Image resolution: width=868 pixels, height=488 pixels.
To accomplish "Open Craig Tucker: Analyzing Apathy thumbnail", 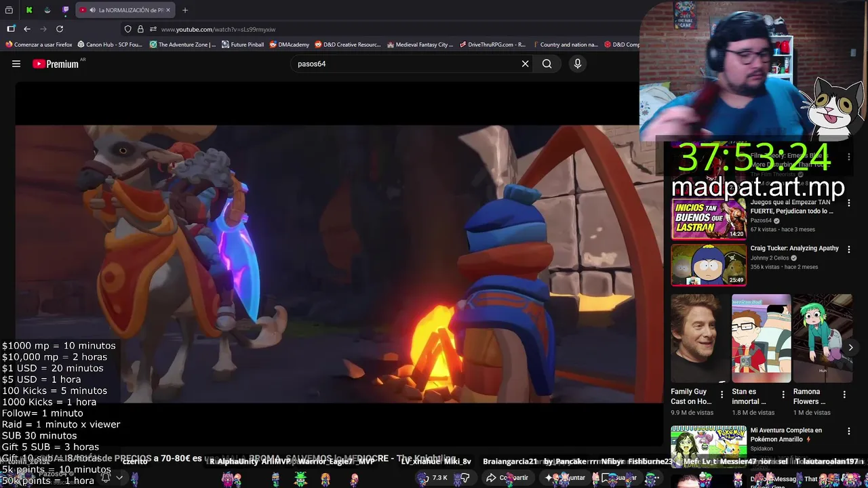I will 709,264.
